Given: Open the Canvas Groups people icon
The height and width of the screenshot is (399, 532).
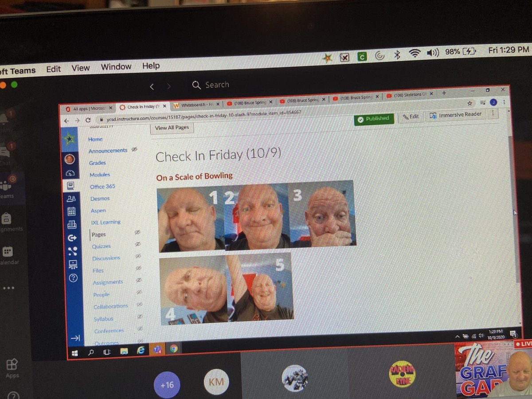Looking at the screenshot, I should point(71,199).
